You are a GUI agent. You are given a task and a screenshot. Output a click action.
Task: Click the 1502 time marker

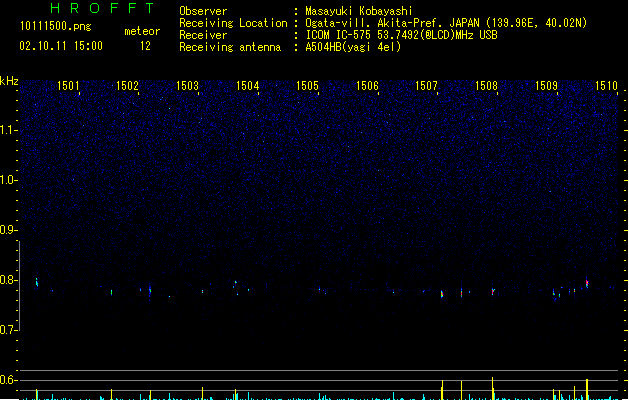pos(127,86)
